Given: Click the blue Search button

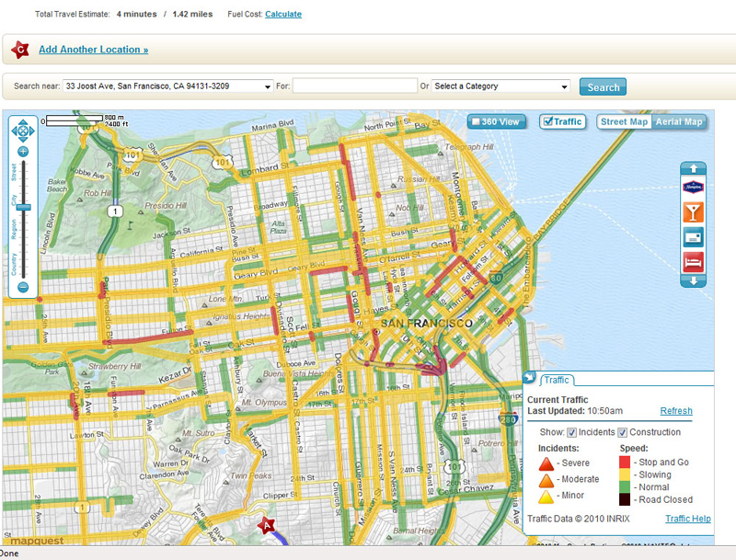Looking at the screenshot, I should tap(603, 87).
